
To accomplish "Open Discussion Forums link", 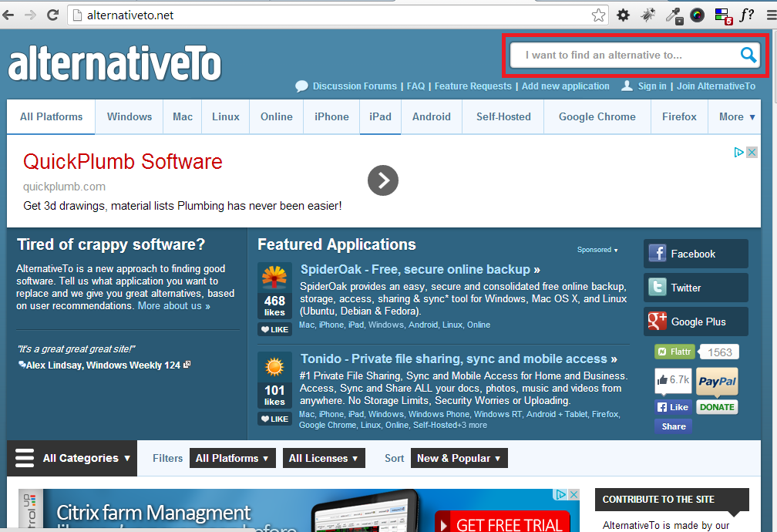I will [x=355, y=86].
